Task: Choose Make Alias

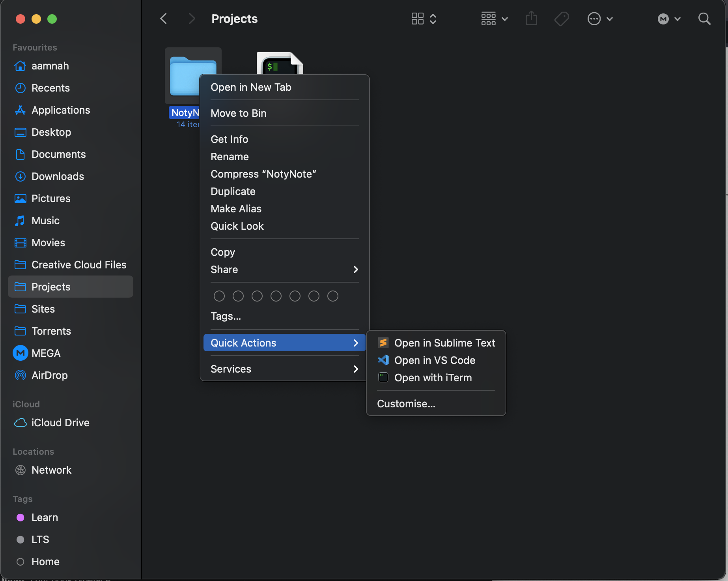Action: [284, 209]
